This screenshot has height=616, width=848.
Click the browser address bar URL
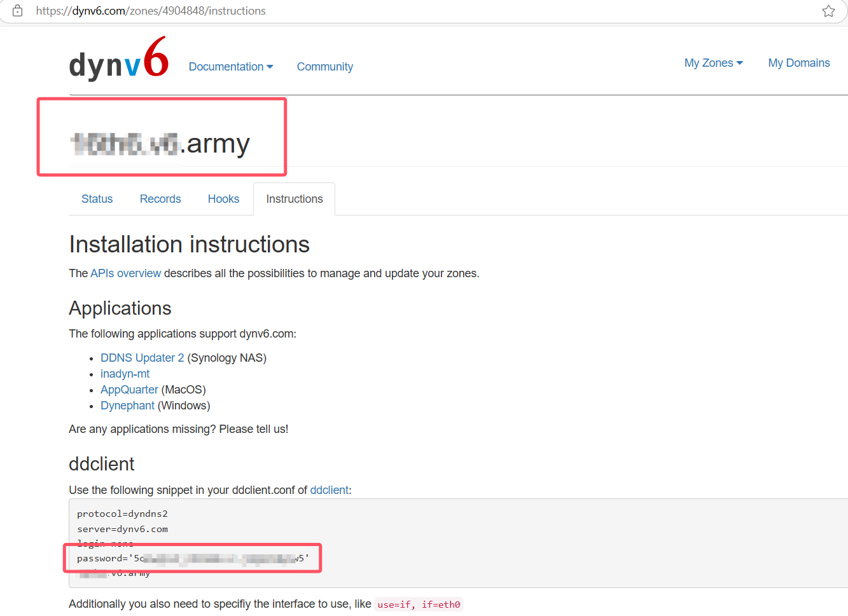coord(151,11)
